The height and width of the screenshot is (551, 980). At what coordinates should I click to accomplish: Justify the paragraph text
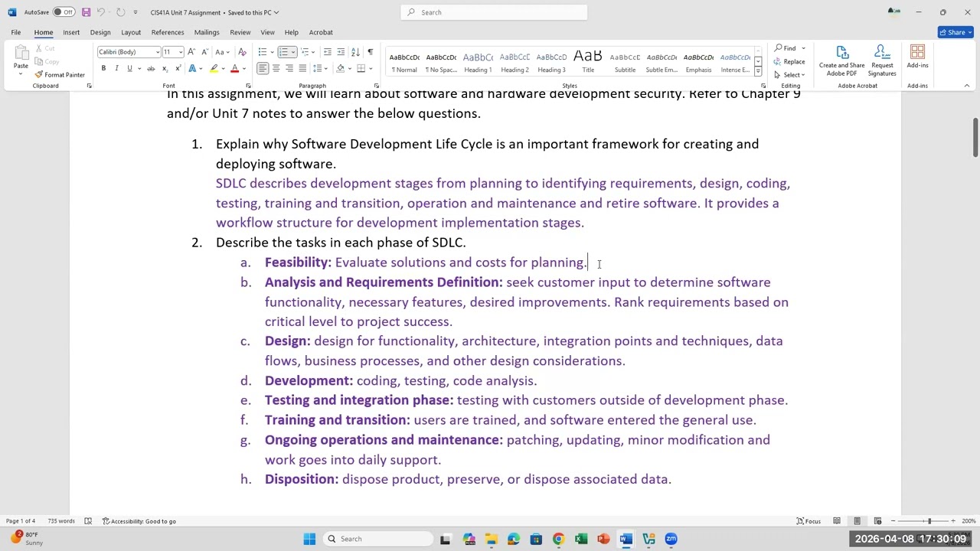coord(302,68)
